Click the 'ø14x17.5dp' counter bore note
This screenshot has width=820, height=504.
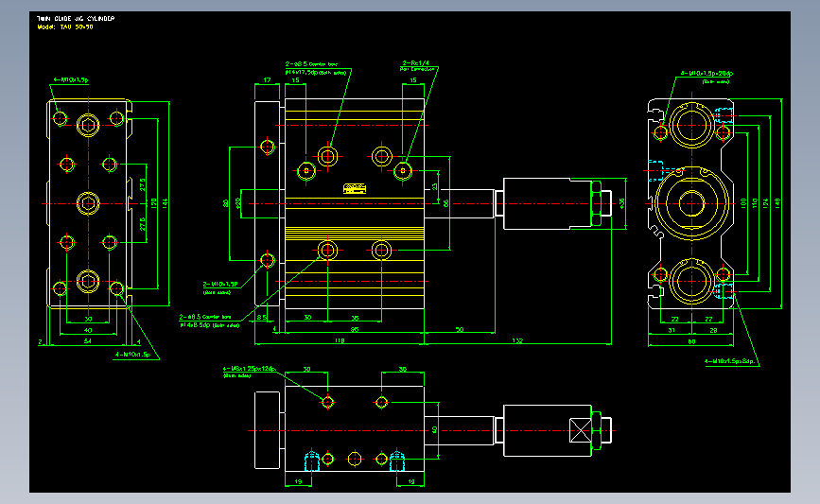[302, 73]
